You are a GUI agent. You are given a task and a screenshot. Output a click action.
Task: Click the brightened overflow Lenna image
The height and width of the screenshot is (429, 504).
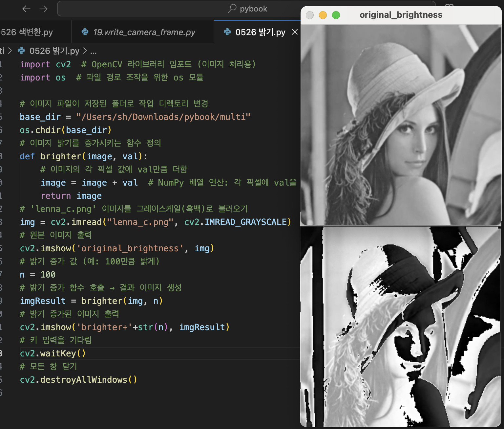pyautogui.click(x=401, y=327)
